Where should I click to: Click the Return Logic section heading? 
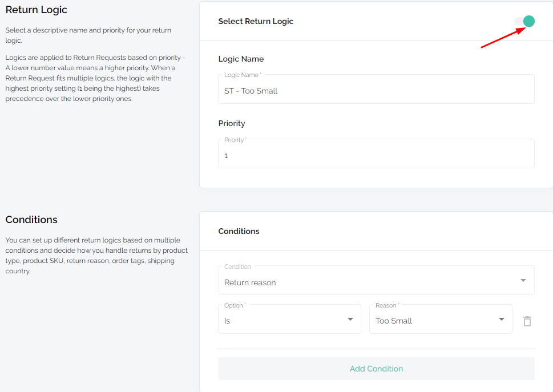tap(37, 10)
